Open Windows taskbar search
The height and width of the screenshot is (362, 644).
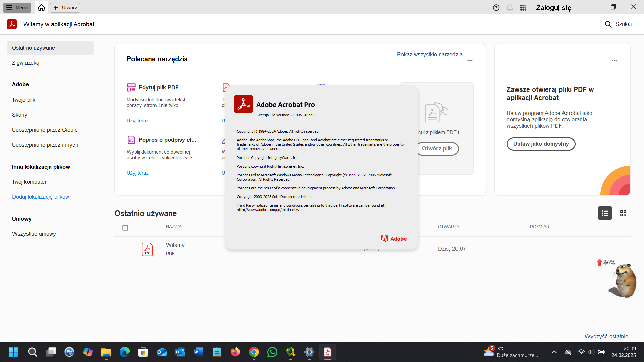coord(32,352)
